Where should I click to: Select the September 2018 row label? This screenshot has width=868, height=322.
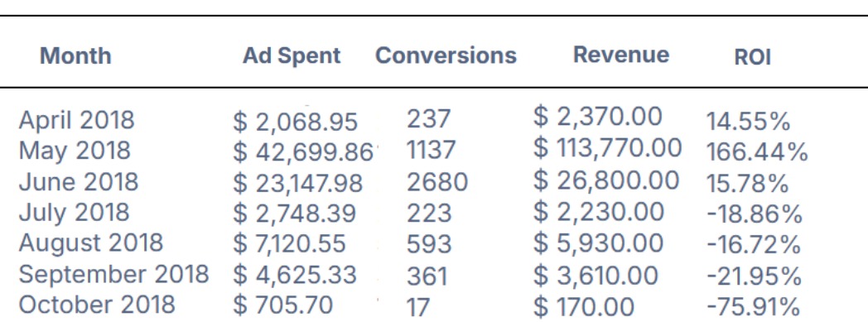[x=113, y=274]
